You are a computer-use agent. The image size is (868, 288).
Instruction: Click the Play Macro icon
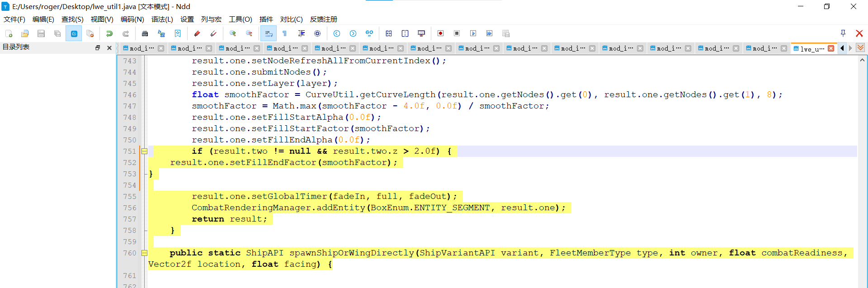click(473, 33)
